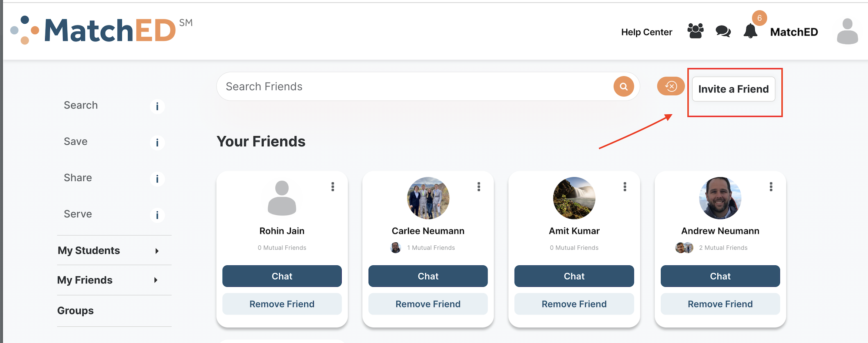Open Groups in the sidebar
The image size is (868, 343).
pos(76,310)
